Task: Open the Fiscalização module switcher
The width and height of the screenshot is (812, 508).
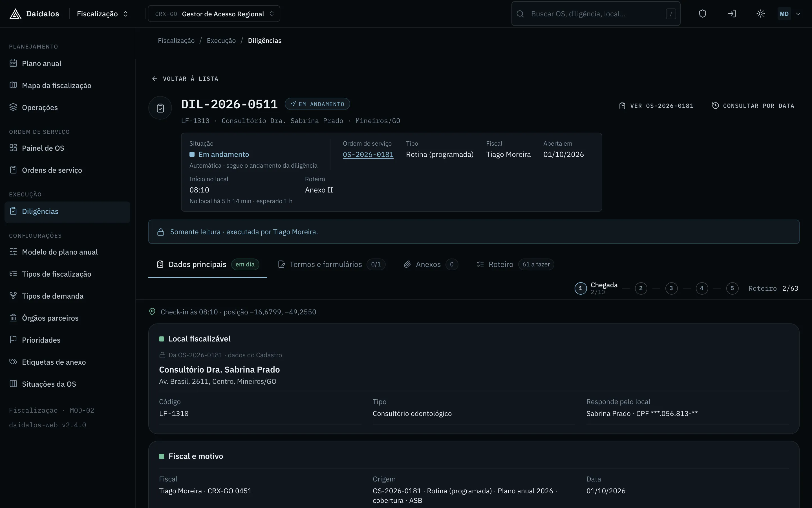Action: tap(102, 14)
